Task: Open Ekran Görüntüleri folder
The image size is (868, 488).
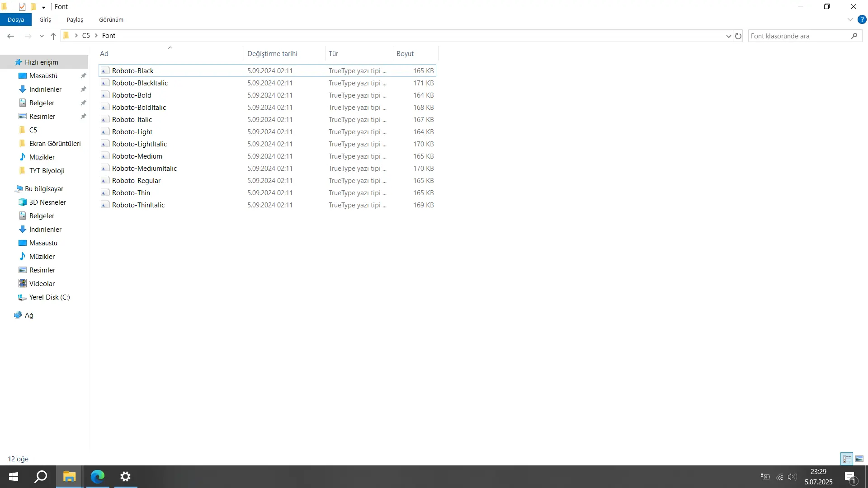Action: coord(55,144)
